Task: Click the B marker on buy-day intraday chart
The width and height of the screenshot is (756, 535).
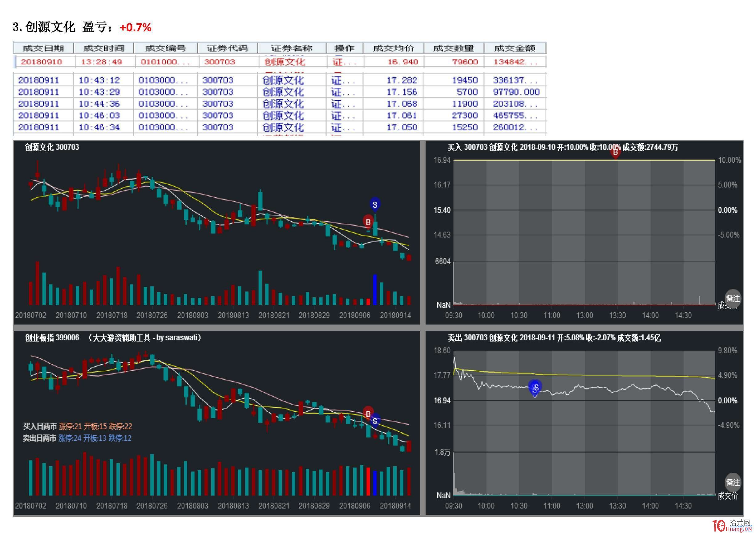Action: click(x=615, y=153)
